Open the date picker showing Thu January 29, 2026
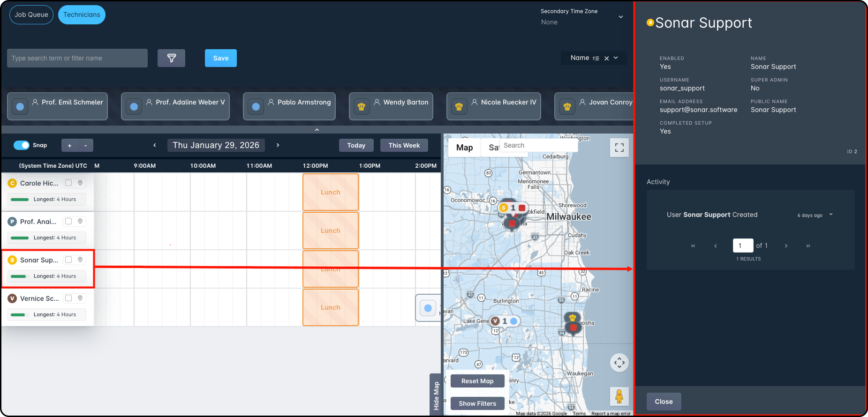The height and width of the screenshot is (417, 868). [x=216, y=145]
